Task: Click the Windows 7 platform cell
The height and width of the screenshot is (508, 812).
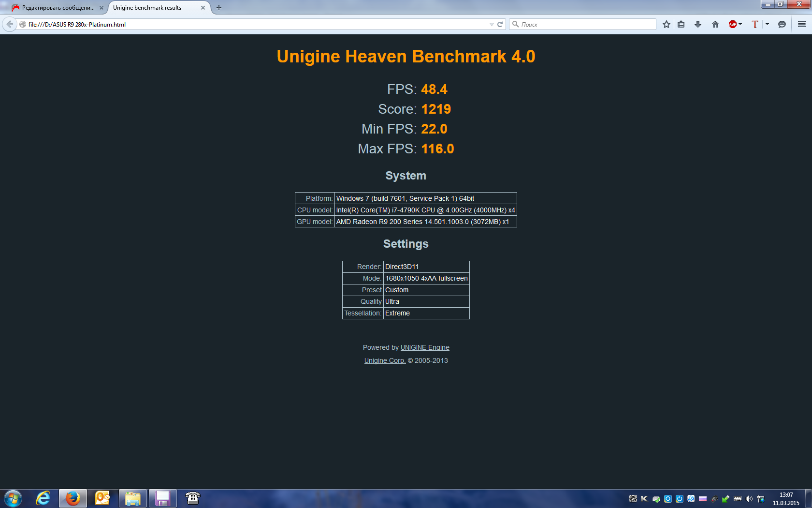Action: click(426, 198)
